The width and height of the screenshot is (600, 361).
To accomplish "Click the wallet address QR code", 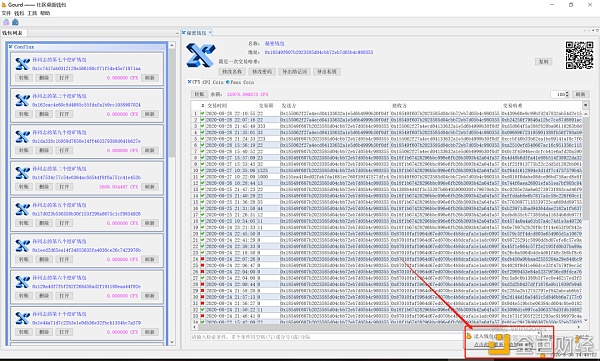I will coord(579,55).
